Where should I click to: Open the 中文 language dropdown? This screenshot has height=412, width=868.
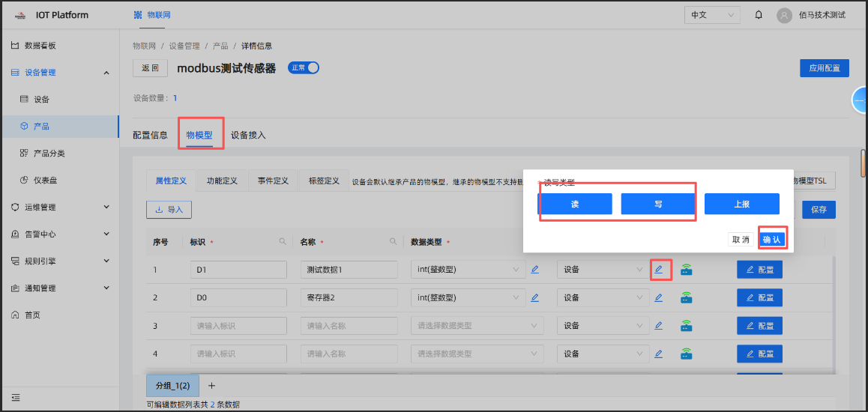pos(712,15)
